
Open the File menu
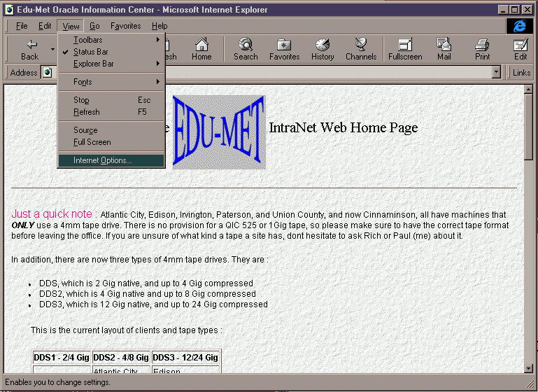[22, 26]
